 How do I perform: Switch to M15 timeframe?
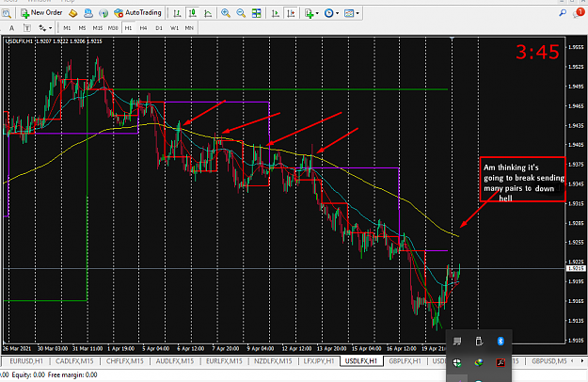[98, 28]
